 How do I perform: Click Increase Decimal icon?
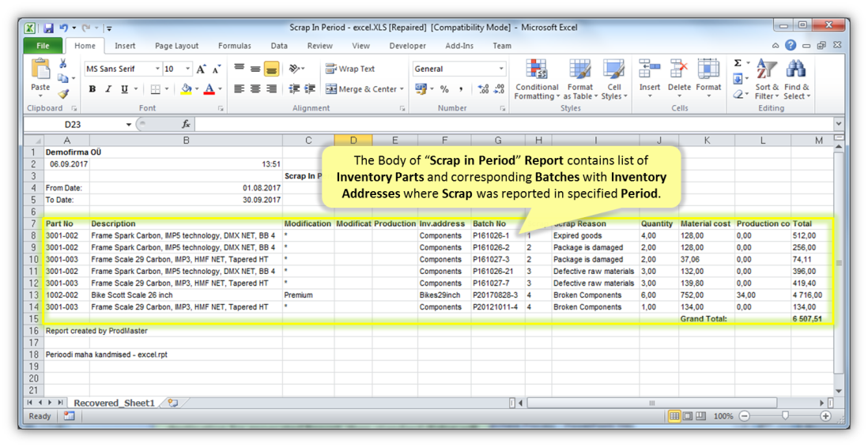(483, 89)
